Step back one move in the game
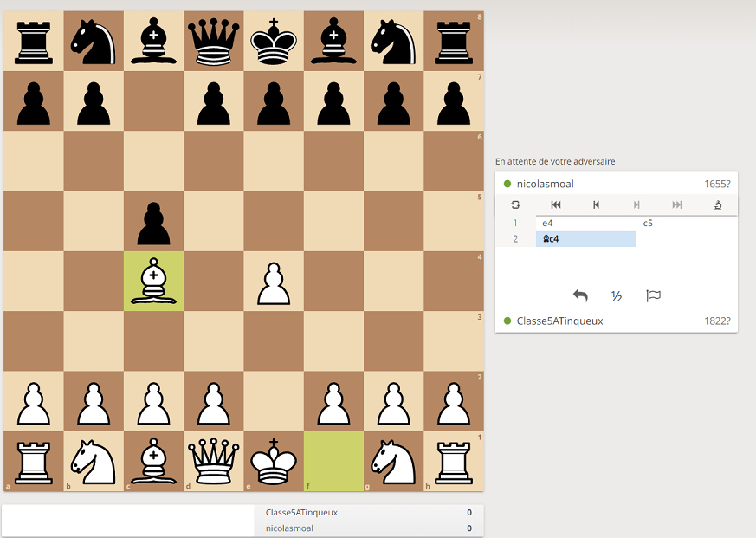Viewport: 756px width, 538px height. pos(596,204)
